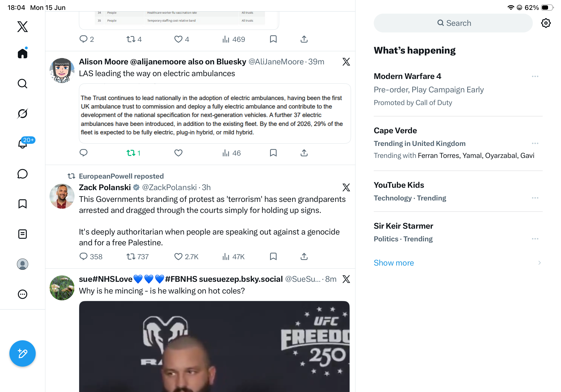The height and width of the screenshot is (392, 561).
Task: Open the Grok icon in sidebar
Action: click(x=23, y=114)
